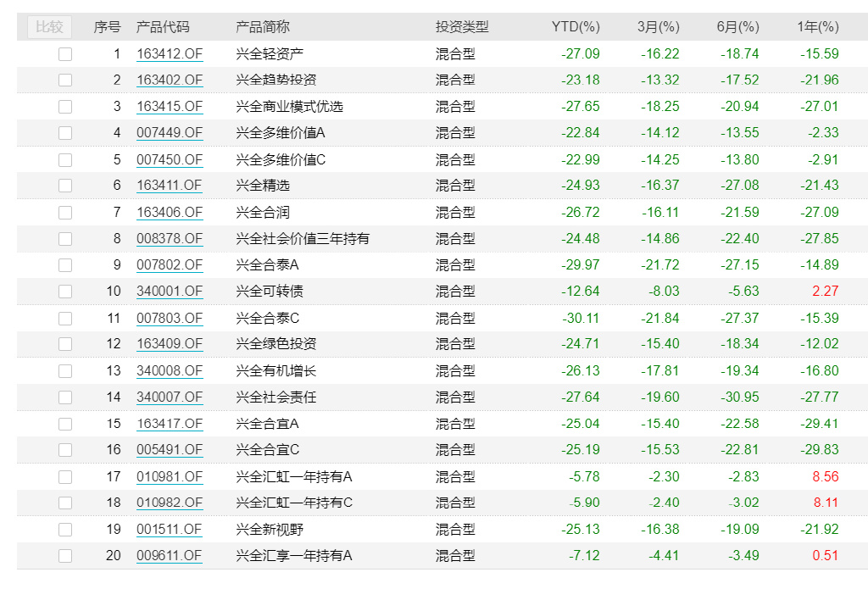Open the 163406.OF link
The width and height of the screenshot is (868, 589).
click(170, 213)
